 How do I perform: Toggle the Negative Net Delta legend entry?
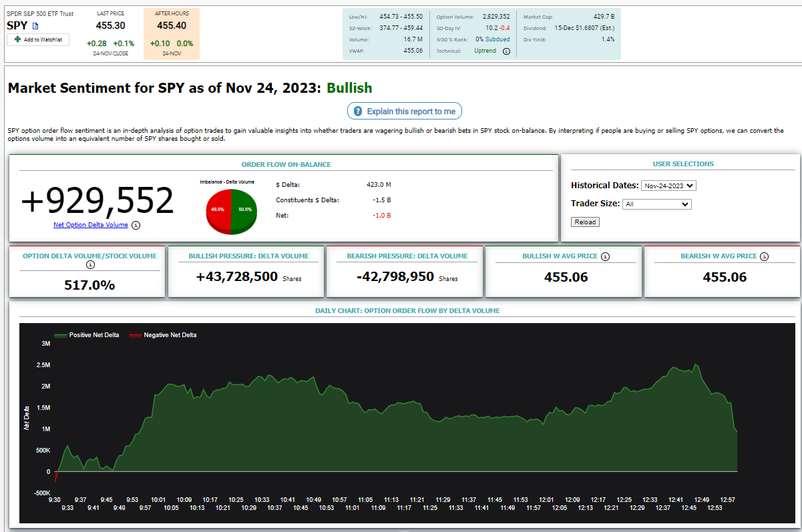pyautogui.click(x=162, y=335)
